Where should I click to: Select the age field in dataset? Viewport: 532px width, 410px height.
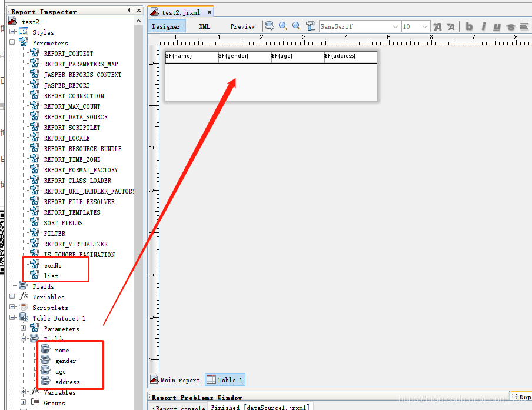pos(61,371)
